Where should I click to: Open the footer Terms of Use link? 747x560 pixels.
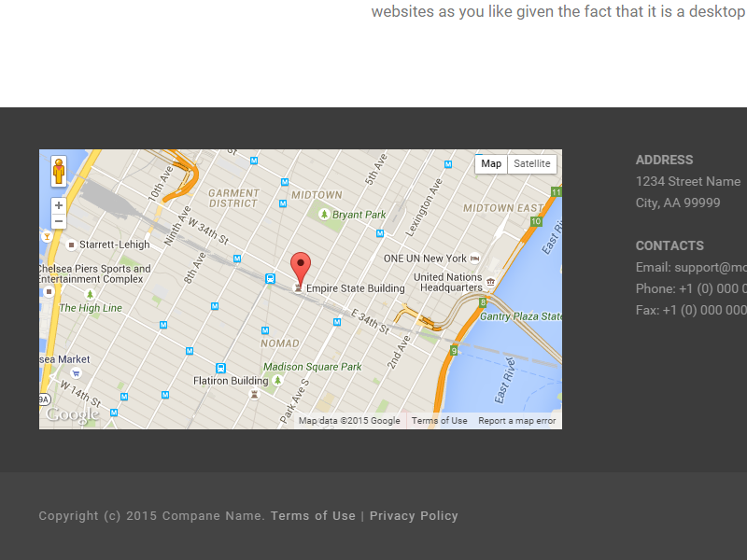coord(313,516)
